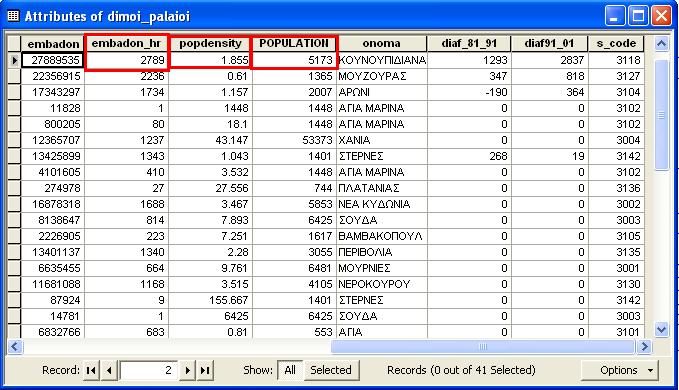Select the popdensity column header
This screenshot has height=390, width=679.
pos(210,44)
